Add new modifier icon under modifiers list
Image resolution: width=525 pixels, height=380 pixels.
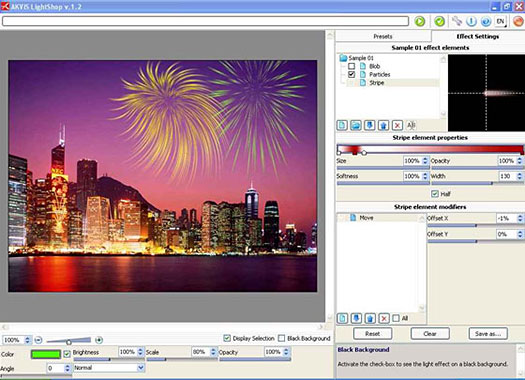tap(342, 318)
